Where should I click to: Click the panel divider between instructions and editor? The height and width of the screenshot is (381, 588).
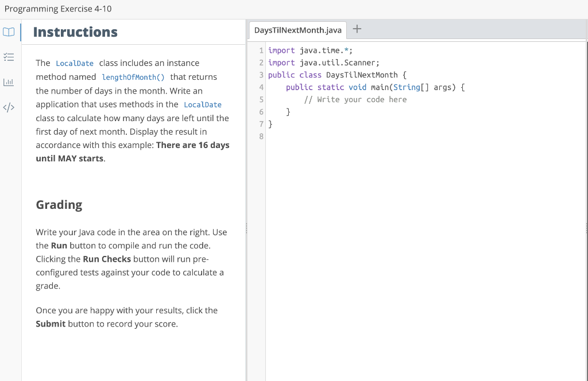[x=247, y=228]
